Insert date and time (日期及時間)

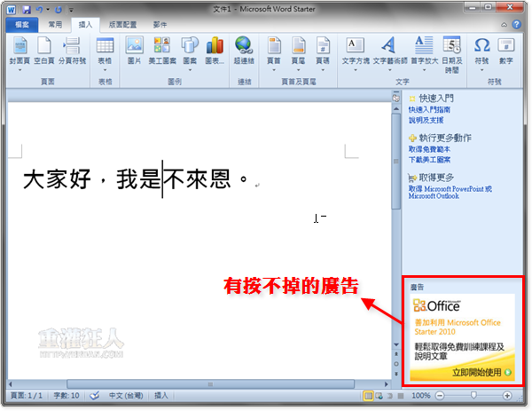(451, 50)
